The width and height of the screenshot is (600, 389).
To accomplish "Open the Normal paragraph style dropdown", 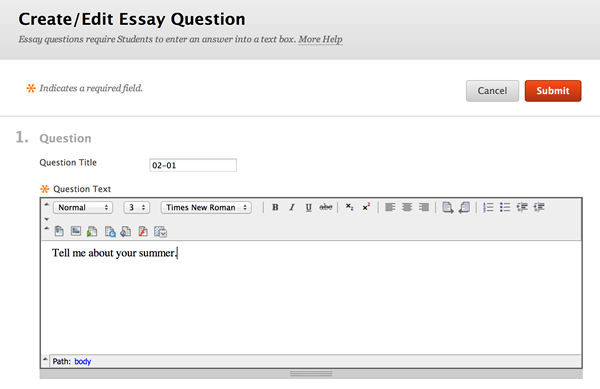I will pos(83,207).
